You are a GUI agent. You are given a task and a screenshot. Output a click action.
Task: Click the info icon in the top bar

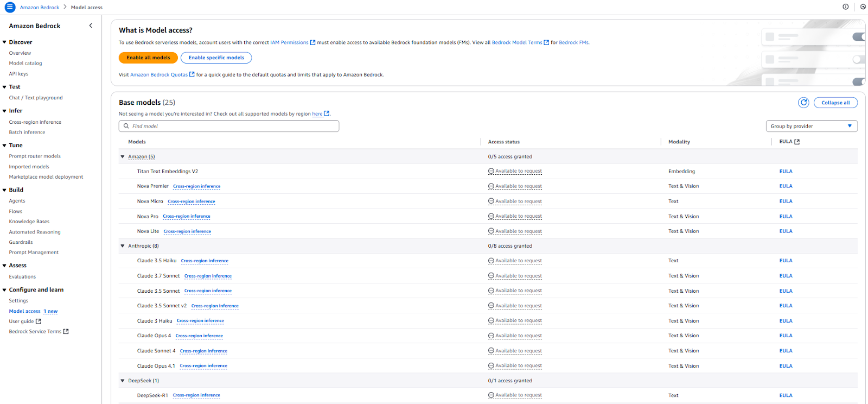point(845,7)
